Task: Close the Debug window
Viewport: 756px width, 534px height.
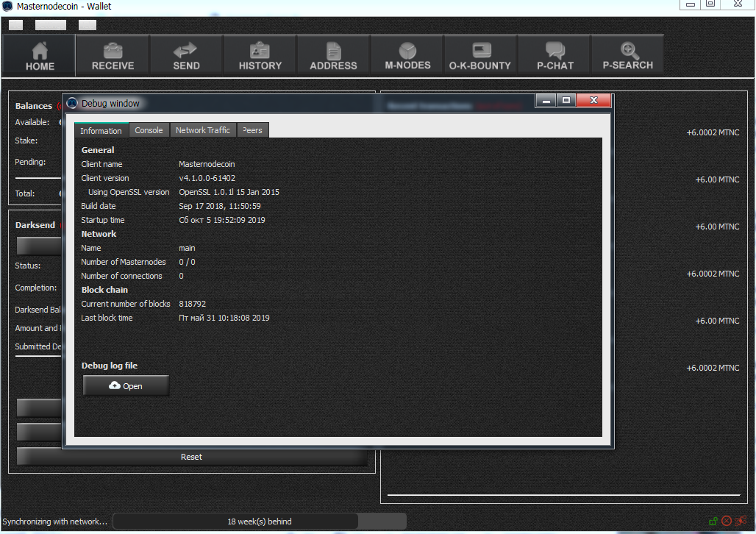Action: 594,100
